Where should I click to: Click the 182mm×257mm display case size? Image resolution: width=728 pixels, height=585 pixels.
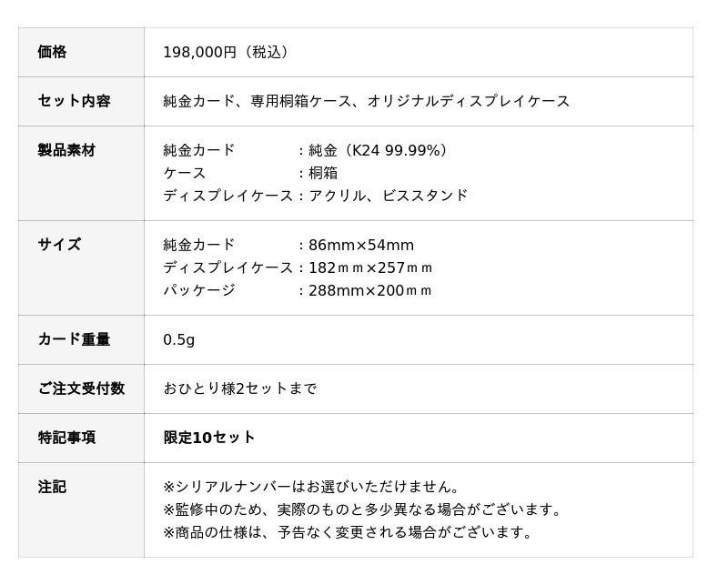click(370, 267)
